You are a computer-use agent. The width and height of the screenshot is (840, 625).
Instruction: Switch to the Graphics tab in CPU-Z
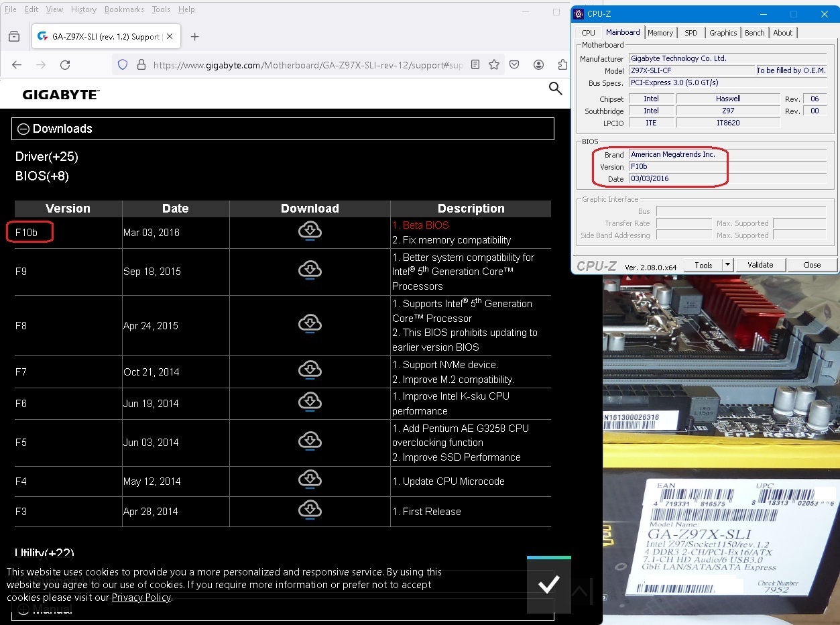click(723, 33)
